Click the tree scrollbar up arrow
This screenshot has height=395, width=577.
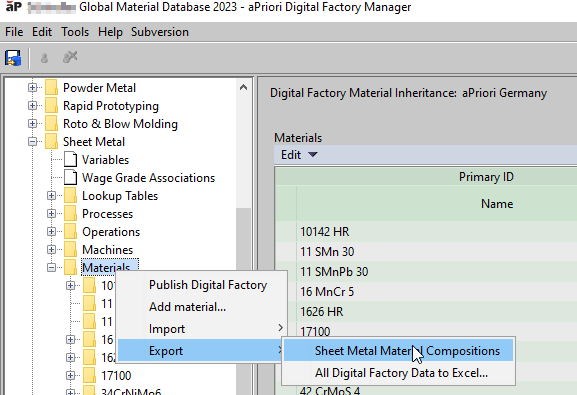pos(243,88)
